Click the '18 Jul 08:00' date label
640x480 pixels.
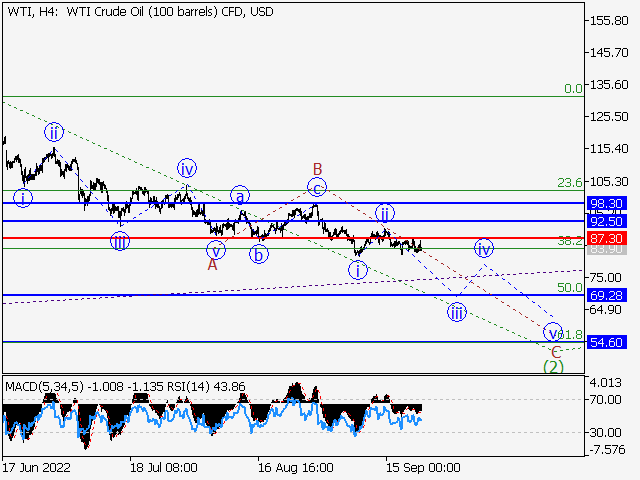click(164, 467)
